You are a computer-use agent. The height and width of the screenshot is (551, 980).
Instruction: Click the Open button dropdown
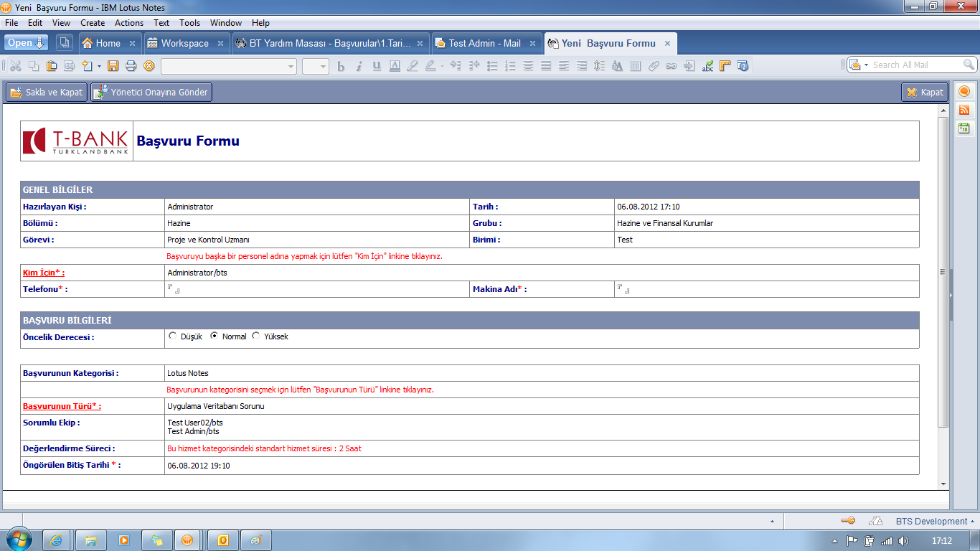27,43
